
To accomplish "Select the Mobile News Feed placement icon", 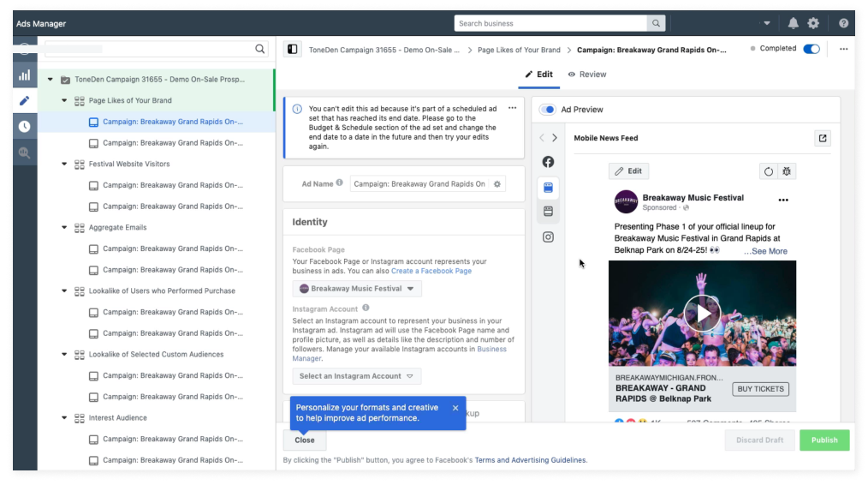I will pos(548,188).
